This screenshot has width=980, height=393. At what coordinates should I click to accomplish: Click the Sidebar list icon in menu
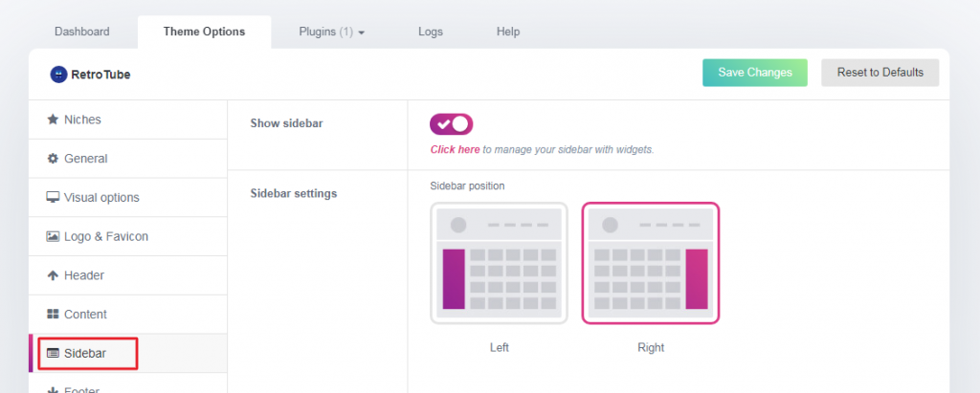pos(53,354)
